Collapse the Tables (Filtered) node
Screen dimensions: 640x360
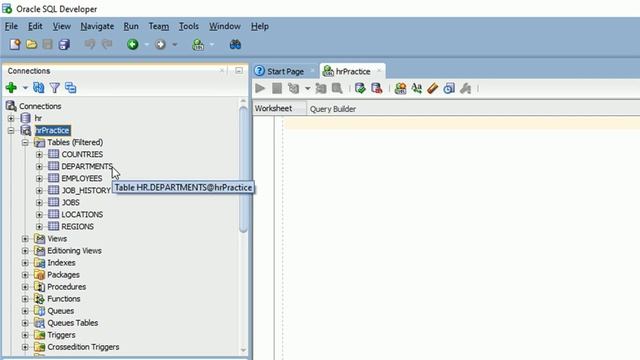point(25,142)
